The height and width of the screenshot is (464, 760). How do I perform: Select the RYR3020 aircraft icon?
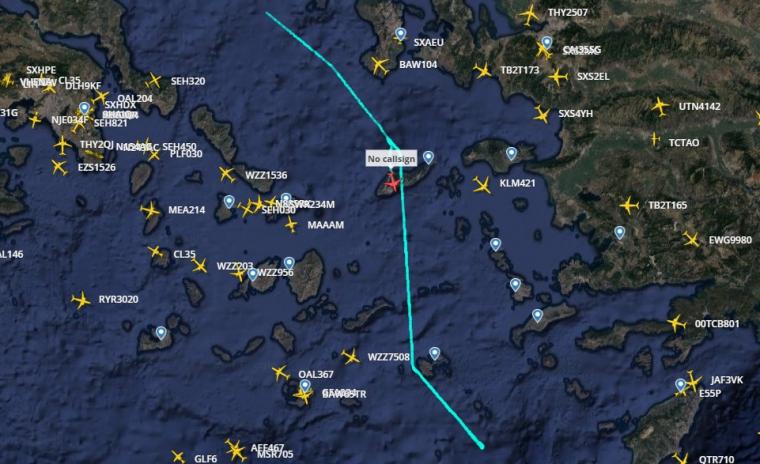[x=81, y=300]
